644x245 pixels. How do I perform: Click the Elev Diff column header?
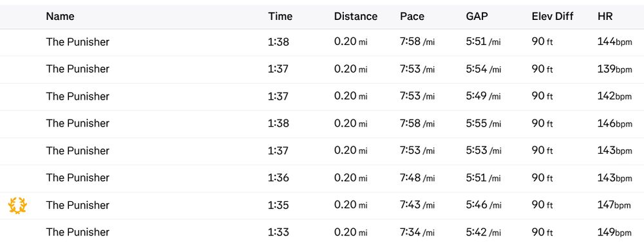(x=553, y=17)
